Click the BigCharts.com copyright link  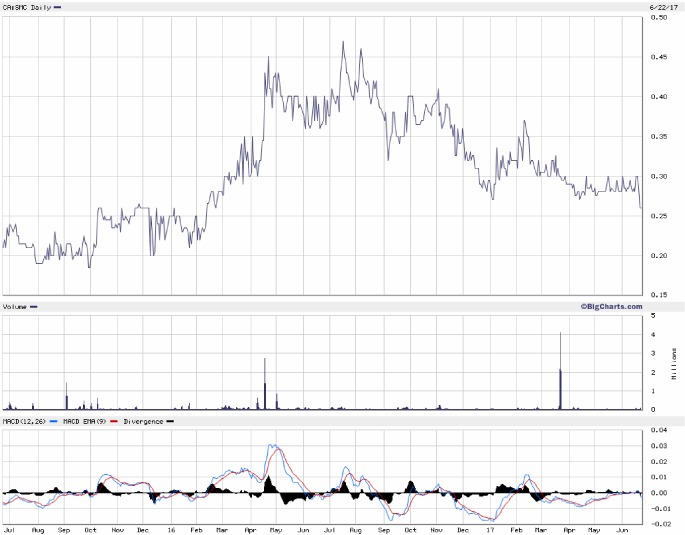click(610, 306)
